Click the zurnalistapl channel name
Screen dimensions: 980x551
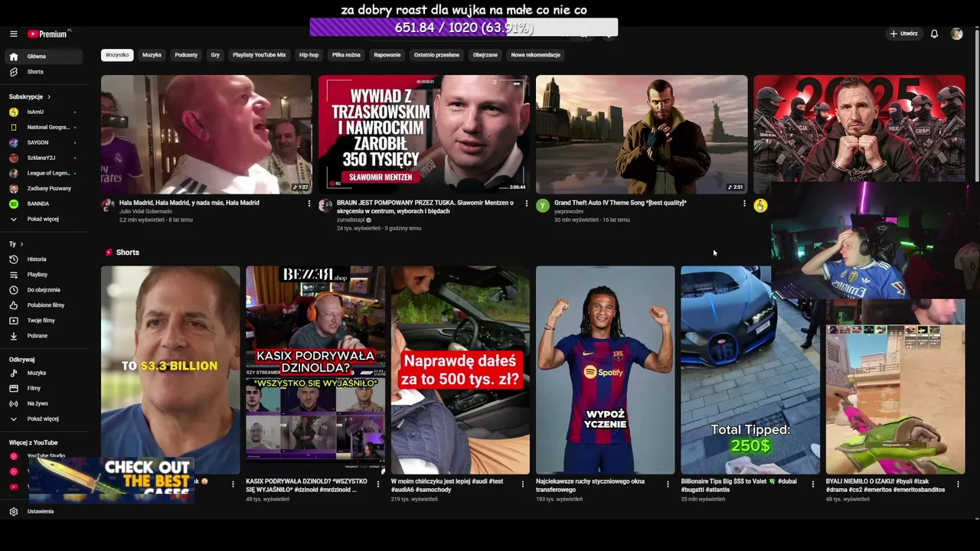point(351,220)
